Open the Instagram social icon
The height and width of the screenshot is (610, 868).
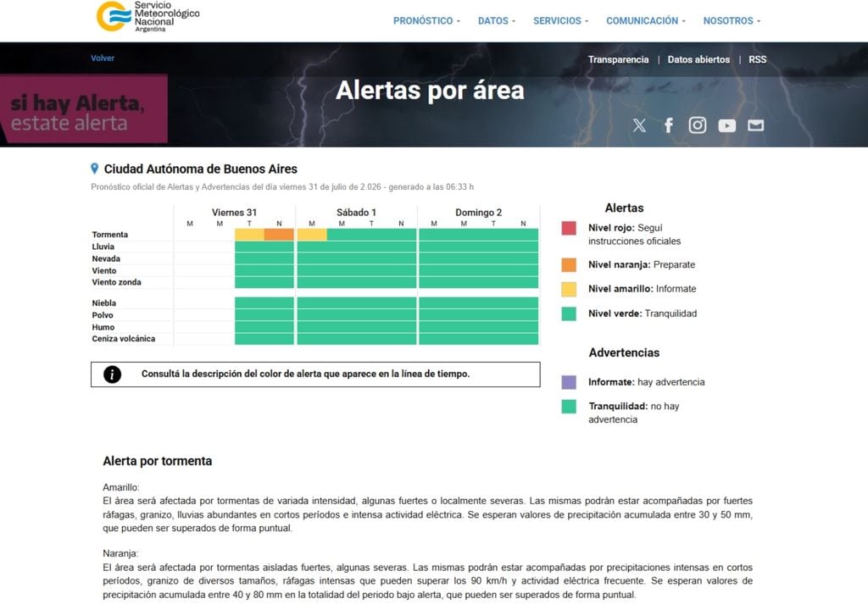click(698, 125)
